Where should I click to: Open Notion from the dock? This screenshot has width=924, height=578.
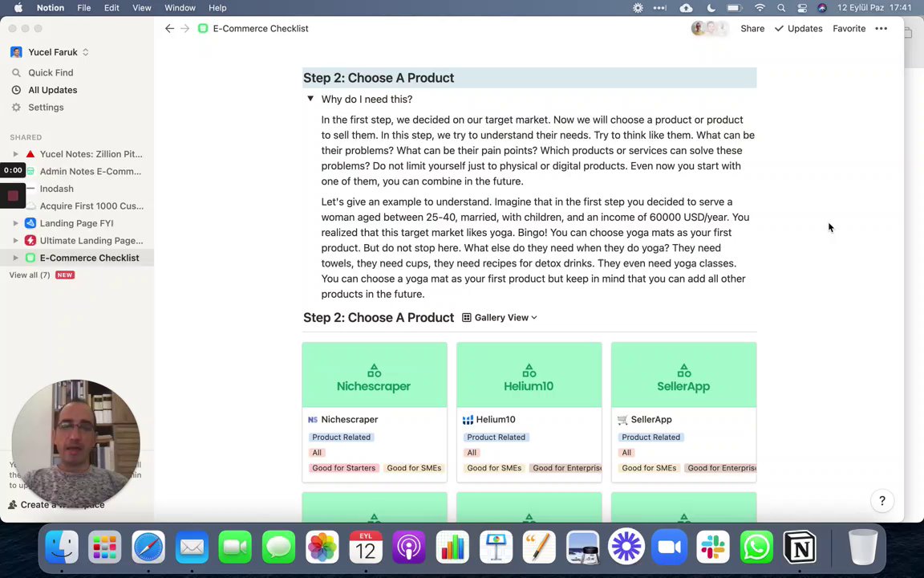coord(800,547)
